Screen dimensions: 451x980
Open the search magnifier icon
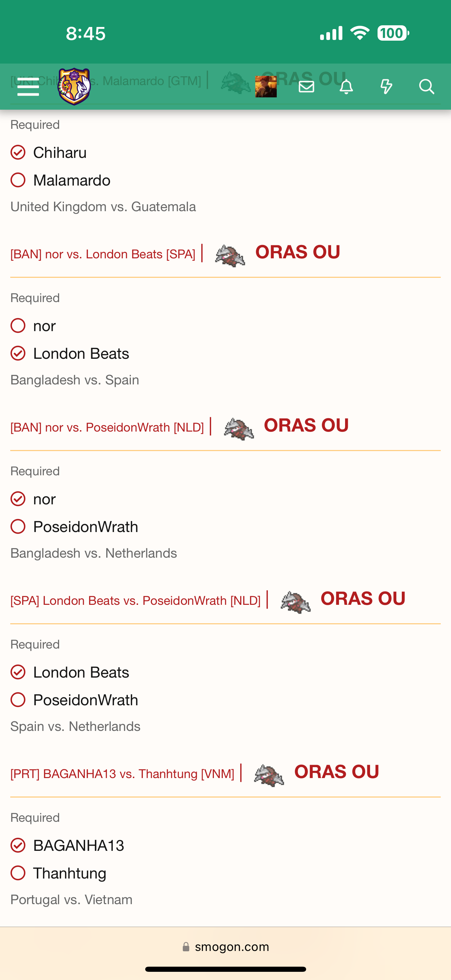[427, 87]
